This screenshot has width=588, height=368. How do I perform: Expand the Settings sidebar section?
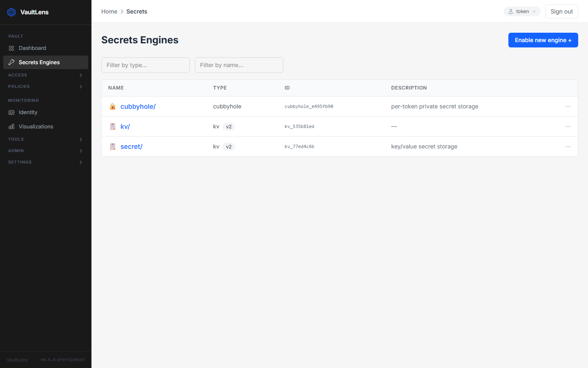coord(46,162)
